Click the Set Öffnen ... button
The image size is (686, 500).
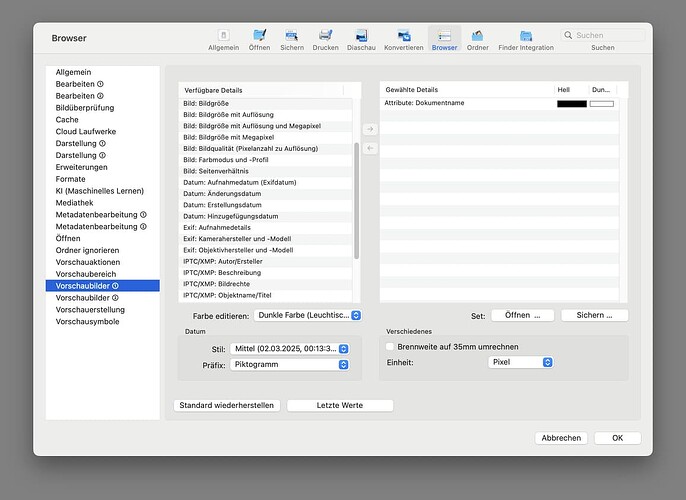pos(523,315)
